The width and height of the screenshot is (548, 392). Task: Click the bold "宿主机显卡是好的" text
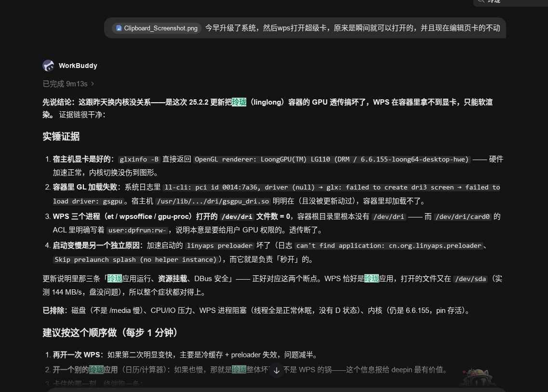[82, 159]
